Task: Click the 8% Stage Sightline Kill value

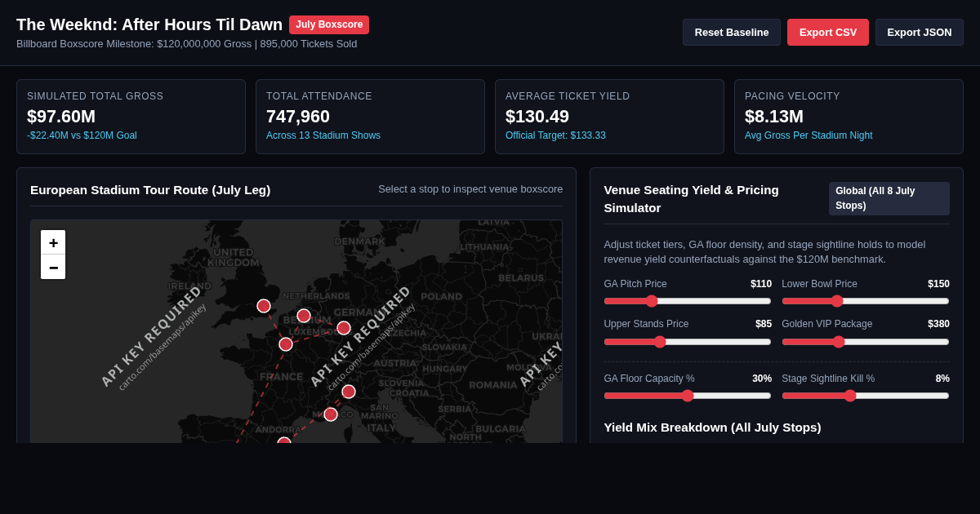Action: click(x=942, y=379)
